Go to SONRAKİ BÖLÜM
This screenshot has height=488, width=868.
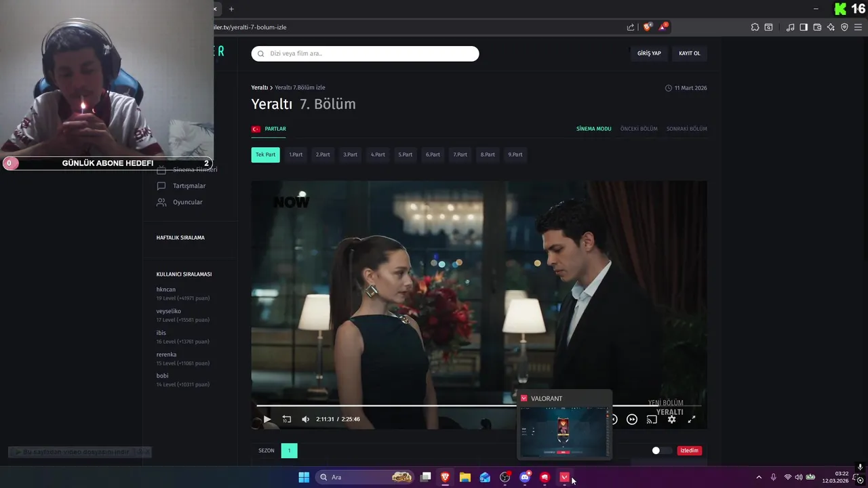686,129
